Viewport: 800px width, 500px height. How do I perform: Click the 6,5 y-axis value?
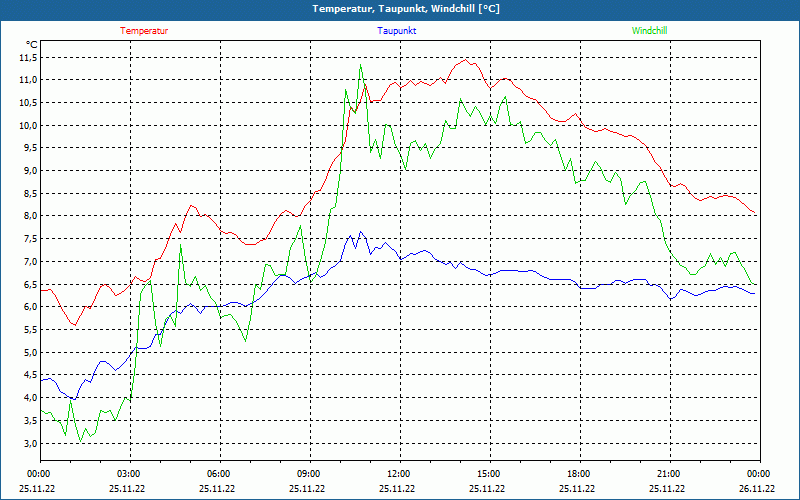click(x=30, y=284)
